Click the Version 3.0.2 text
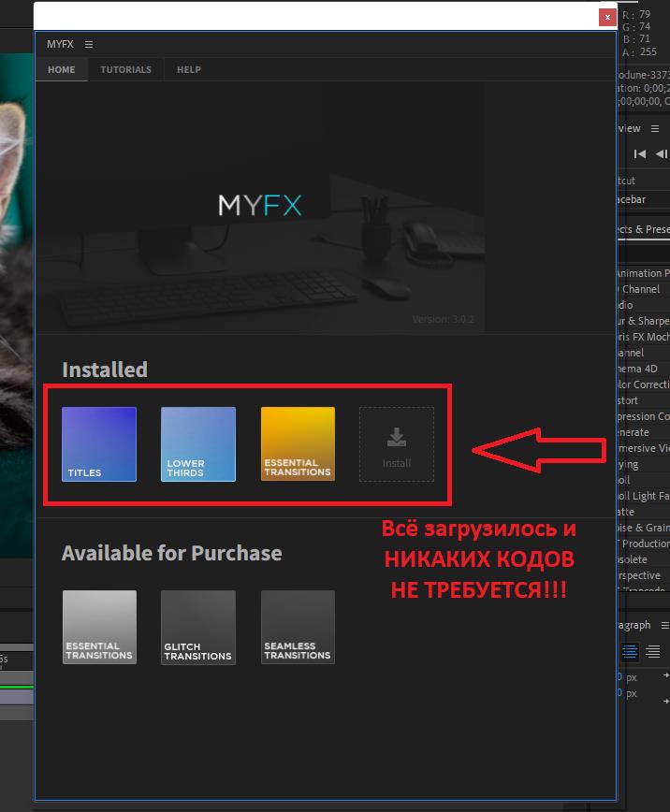670x812 pixels. tap(443, 320)
